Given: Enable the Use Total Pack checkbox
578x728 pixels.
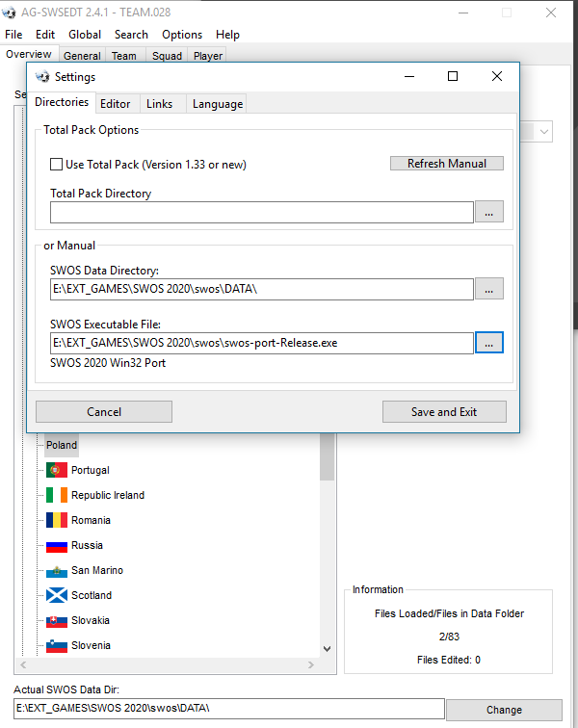Looking at the screenshot, I should pyautogui.click(x=57, y=165).
